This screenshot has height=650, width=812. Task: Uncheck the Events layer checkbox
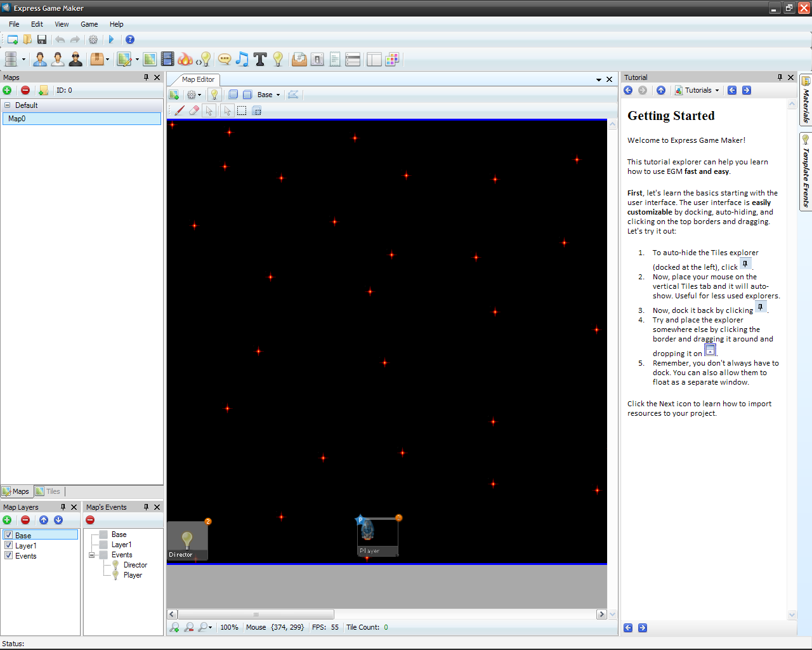coord(9,555)
